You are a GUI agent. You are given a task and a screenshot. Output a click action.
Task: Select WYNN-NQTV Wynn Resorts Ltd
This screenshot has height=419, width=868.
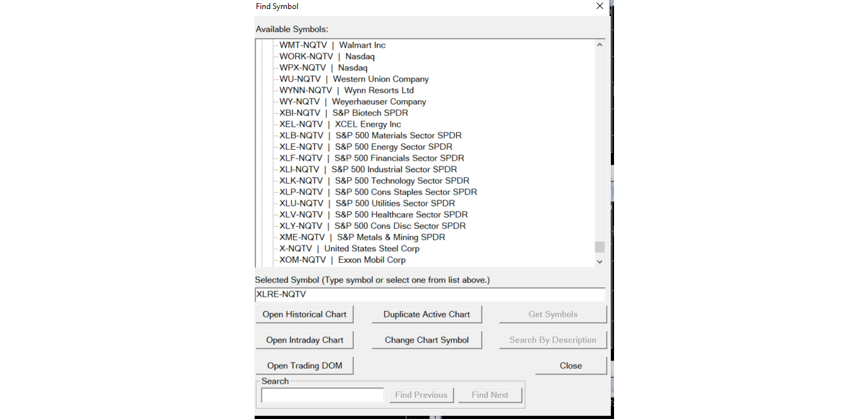coord(347,90)
